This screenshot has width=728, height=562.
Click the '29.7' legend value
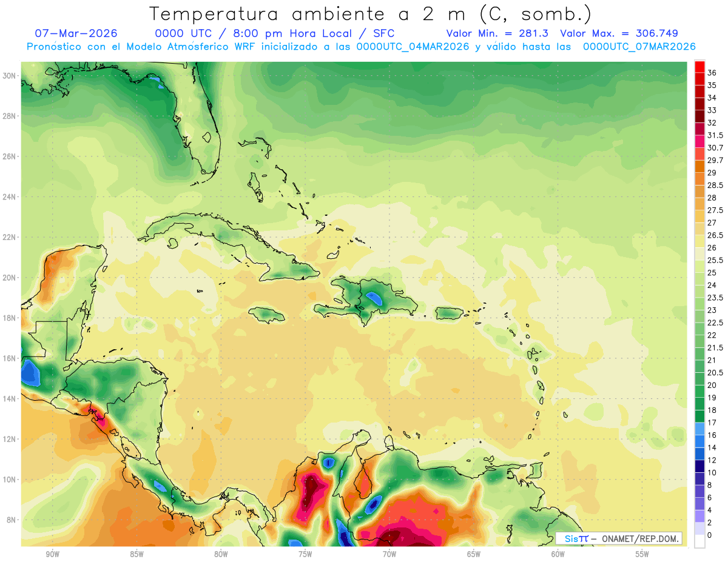click(715, 160)
